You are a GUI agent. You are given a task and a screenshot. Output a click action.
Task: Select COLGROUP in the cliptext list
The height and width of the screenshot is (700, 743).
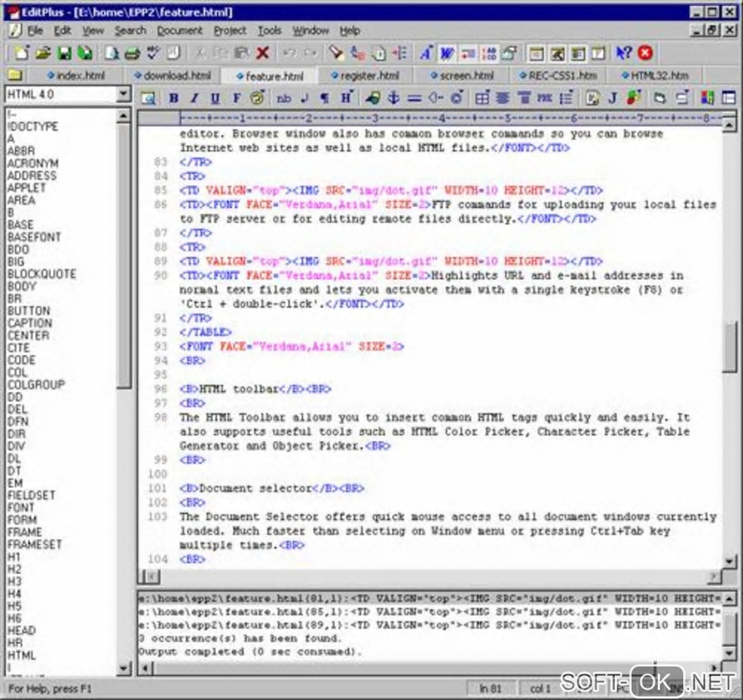pos(36,385)
